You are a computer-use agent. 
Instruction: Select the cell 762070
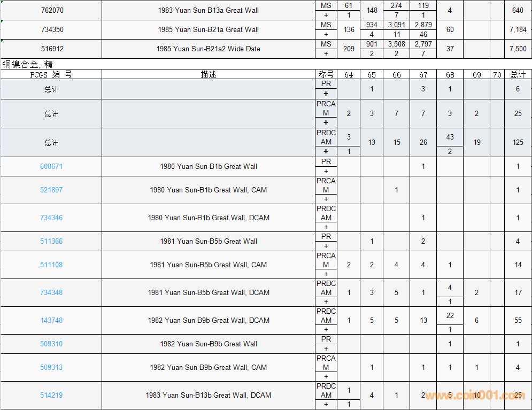(x=51, y=10)
